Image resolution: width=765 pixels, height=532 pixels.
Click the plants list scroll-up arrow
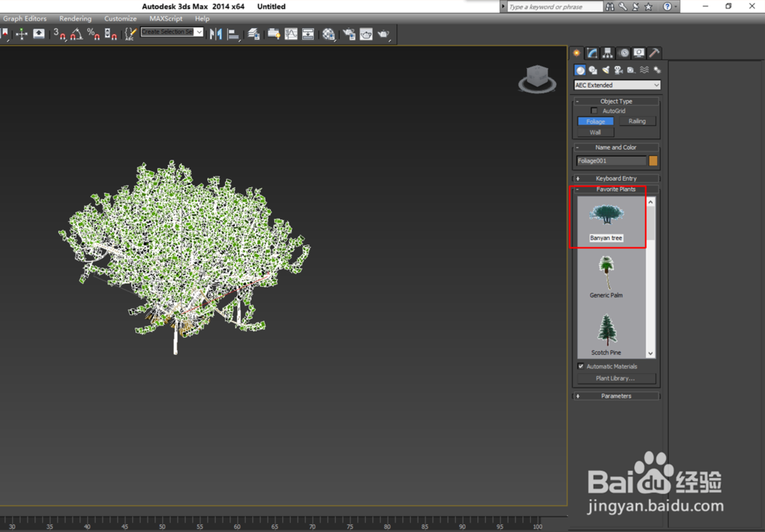651,202
